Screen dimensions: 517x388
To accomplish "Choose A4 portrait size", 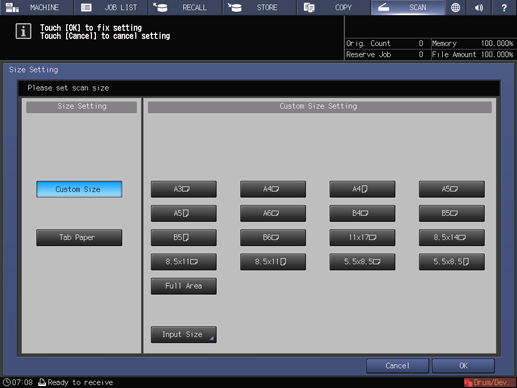I will point(362,189).
